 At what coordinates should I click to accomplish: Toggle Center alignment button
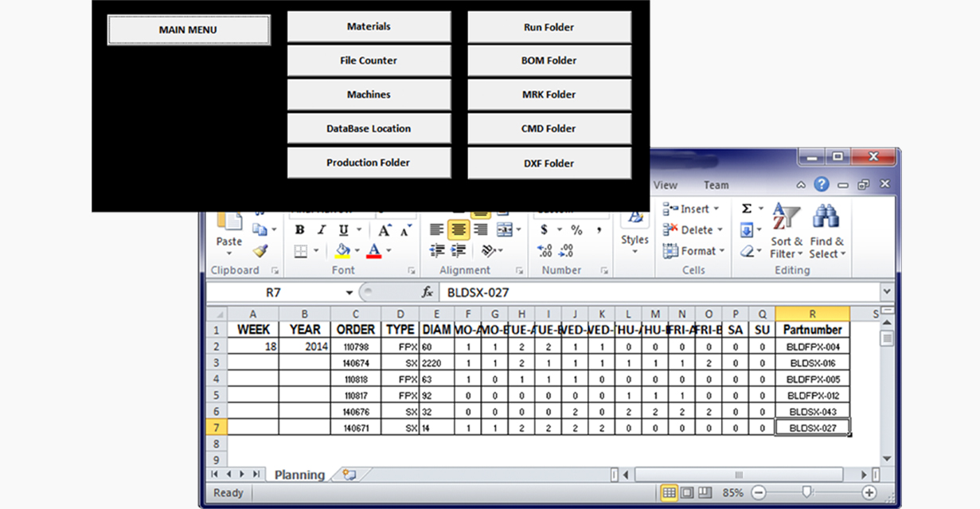458,230
